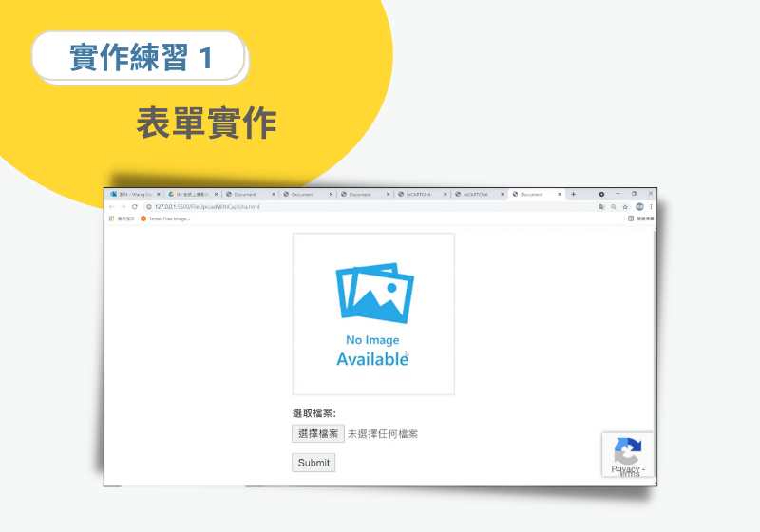
Task: Open the TensorFlow Image bookmark
Action: 165,219
